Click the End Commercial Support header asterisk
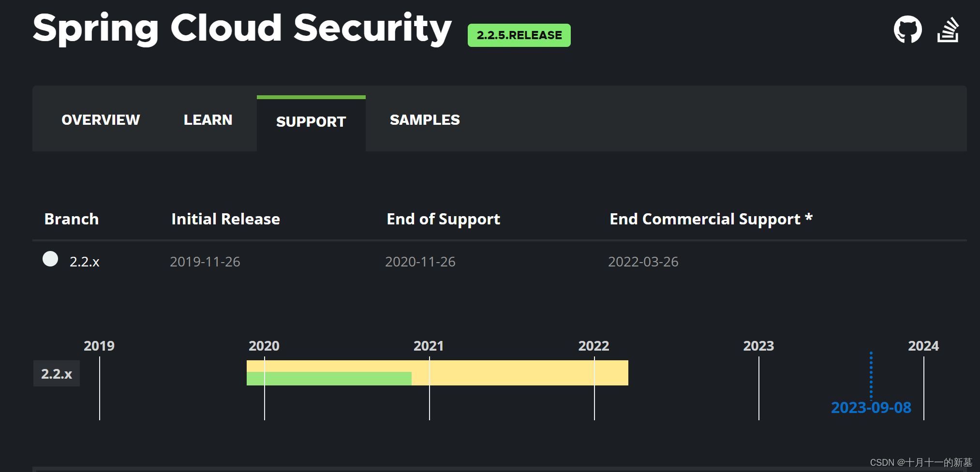Viewport: 980px width, 472px height. click(809, 219)
